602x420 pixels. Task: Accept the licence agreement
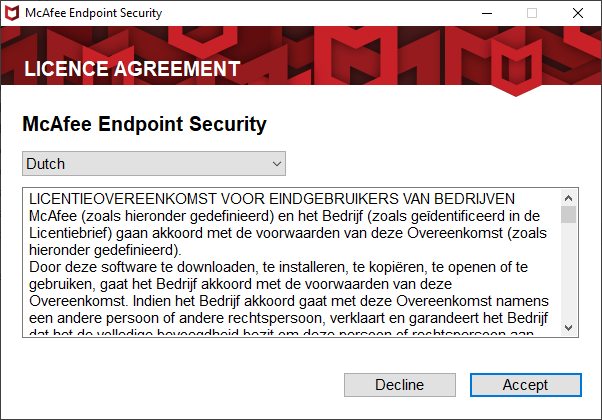pos(526,385)
